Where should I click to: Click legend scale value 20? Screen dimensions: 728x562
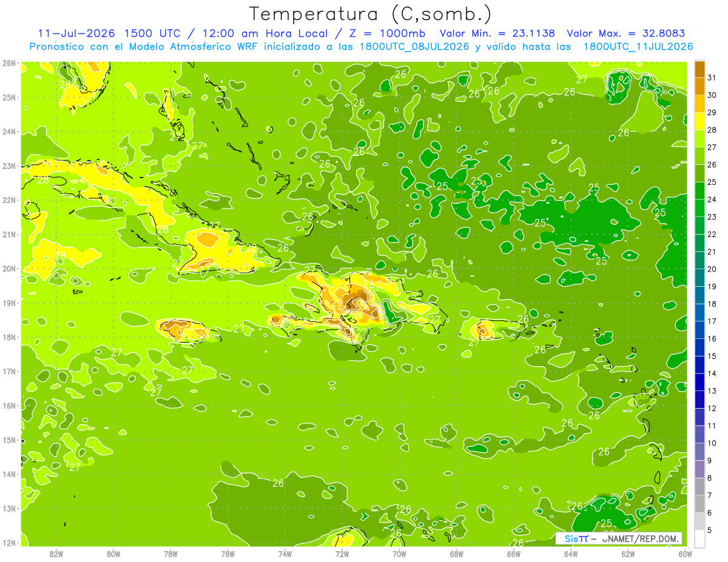712,269
